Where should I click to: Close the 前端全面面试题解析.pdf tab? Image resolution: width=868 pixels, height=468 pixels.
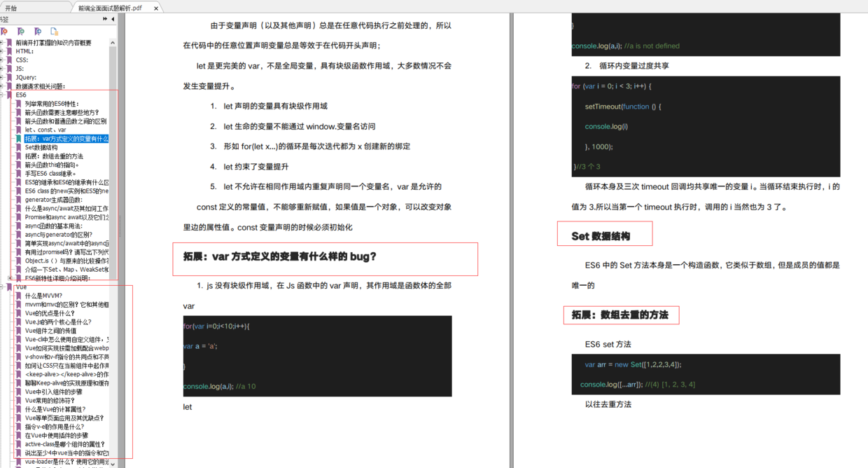tap(156, 8)
